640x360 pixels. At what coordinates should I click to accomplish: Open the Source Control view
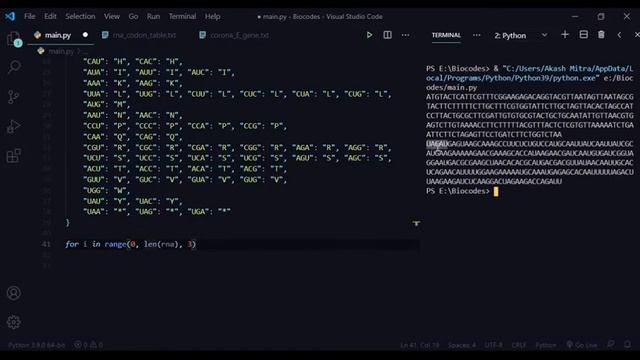point(14,97)
